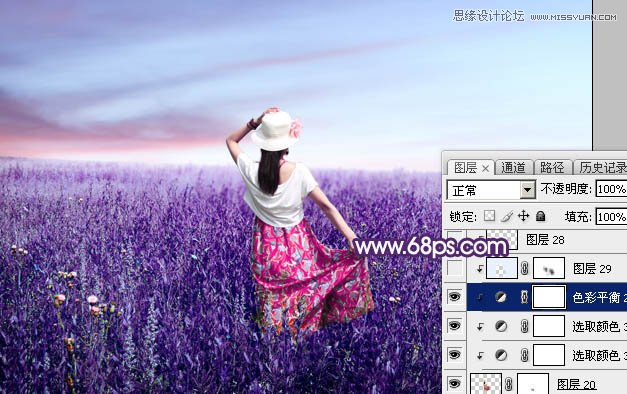Select the 图层 20 image thumbnail
This screenshot has height=394, width=627.
(486, 384)
